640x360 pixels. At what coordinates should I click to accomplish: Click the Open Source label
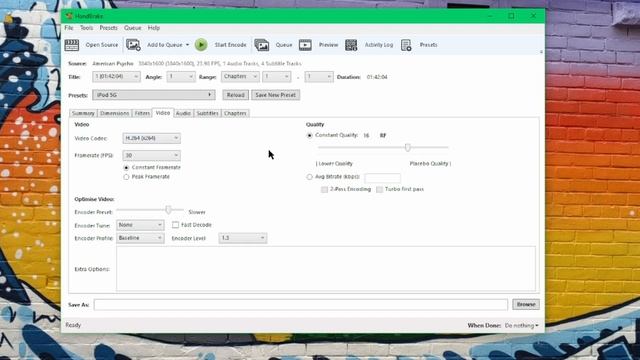pos(102,45)
